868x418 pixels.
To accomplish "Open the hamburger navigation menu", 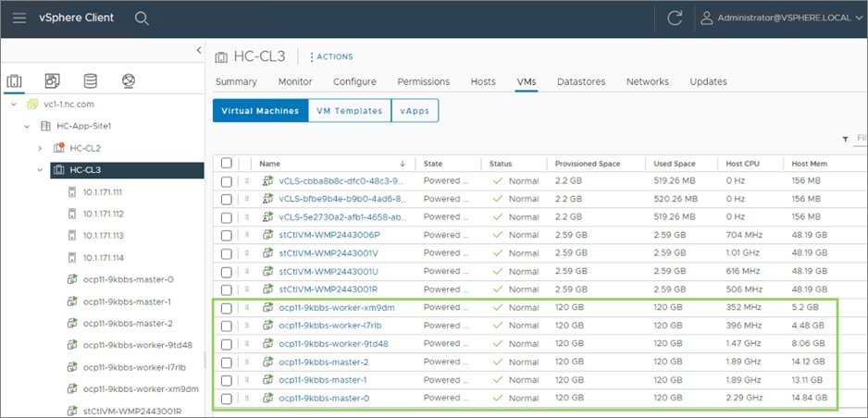I will pos(19,18).
